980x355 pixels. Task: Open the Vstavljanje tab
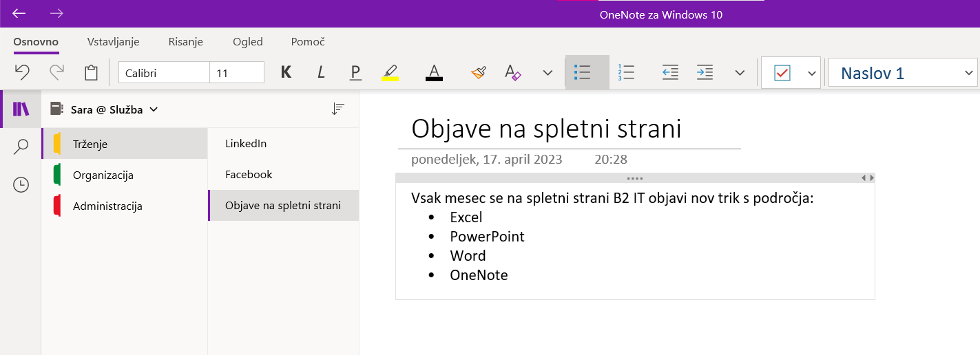pos(114,42)
